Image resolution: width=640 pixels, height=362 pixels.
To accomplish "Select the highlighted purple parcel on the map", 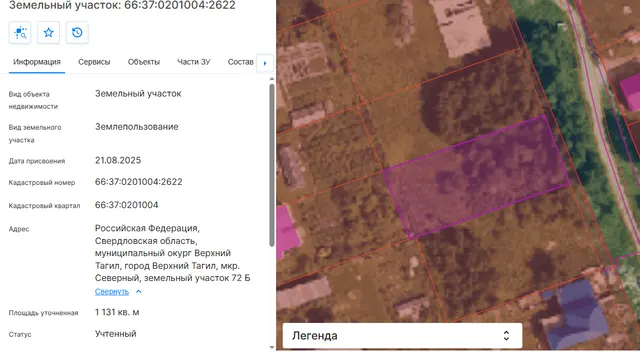I will [x=476, y=177].
